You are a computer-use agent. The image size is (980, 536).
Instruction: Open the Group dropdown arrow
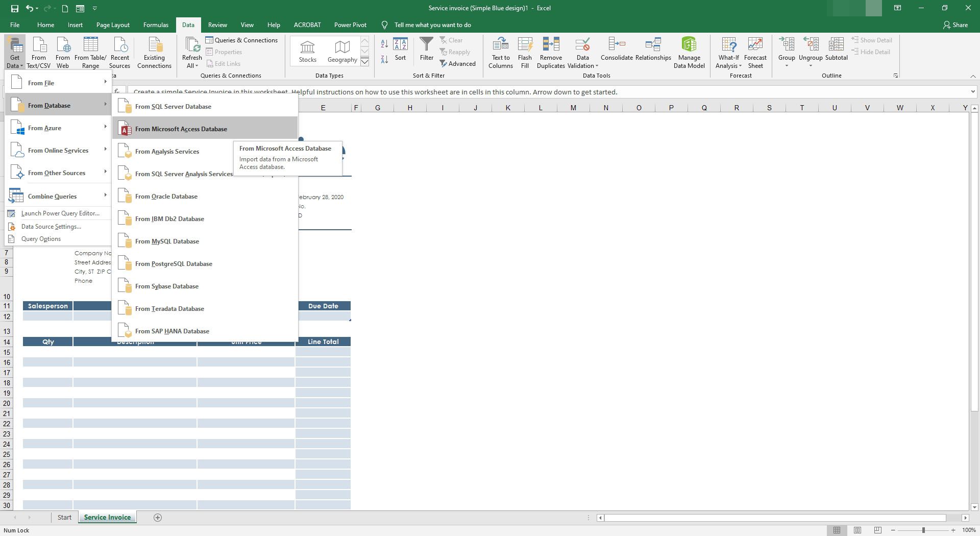[787, 66]
